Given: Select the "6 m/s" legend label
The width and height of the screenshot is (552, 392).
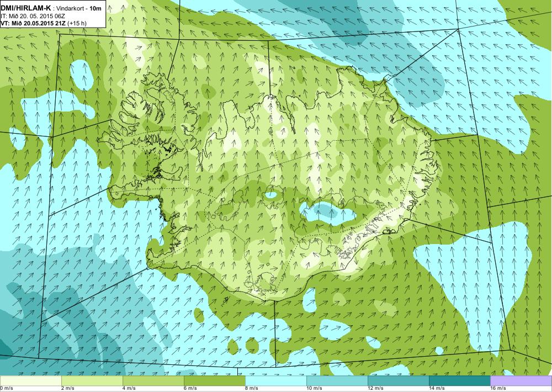Looking at the screenshot, I should 190,389.
